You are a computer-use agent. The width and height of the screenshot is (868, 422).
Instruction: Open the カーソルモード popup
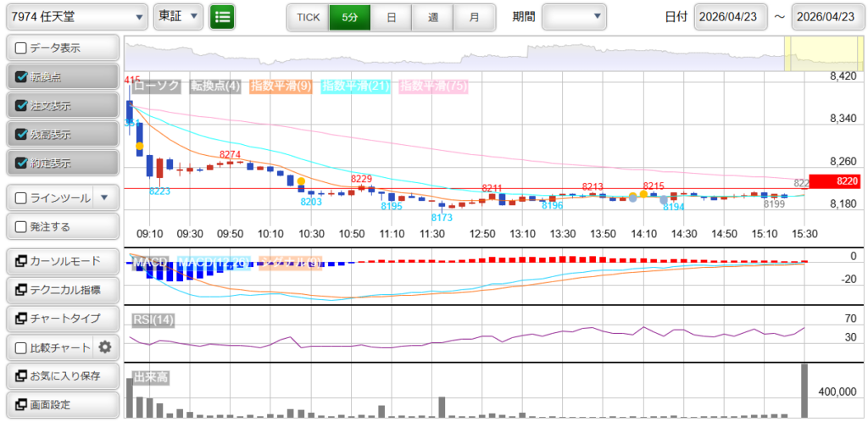[61, 261]
